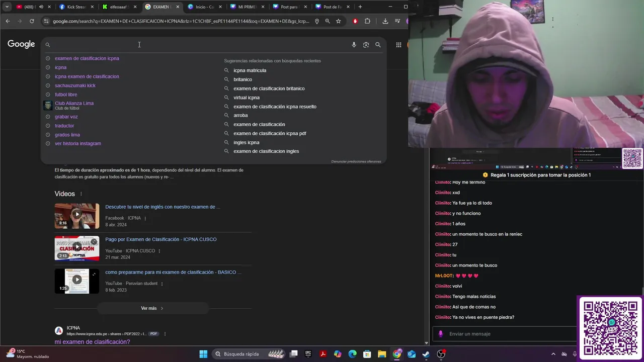Viewport: 644px width, 362px height.
Task: Open Adobe Acrobat from the taskbar
Action: (x=323, y=354)
